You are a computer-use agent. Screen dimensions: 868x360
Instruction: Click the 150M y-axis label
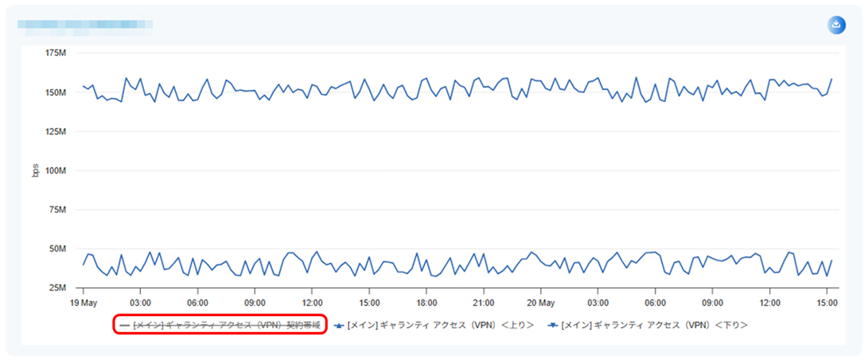57,92
